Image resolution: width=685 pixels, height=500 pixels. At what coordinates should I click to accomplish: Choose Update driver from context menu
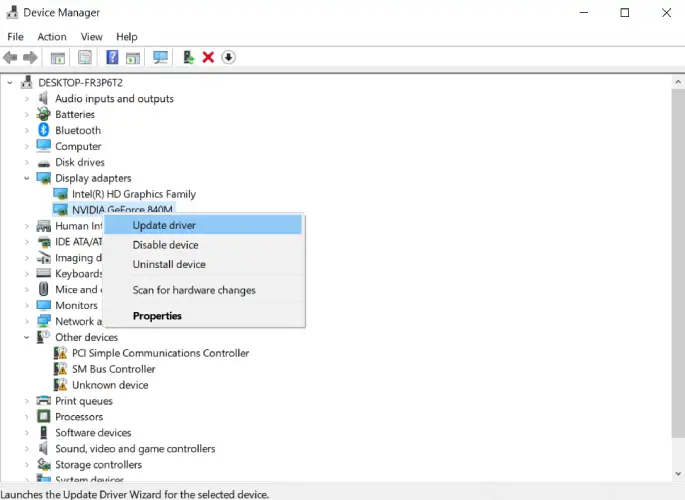(x=164, y=225)
